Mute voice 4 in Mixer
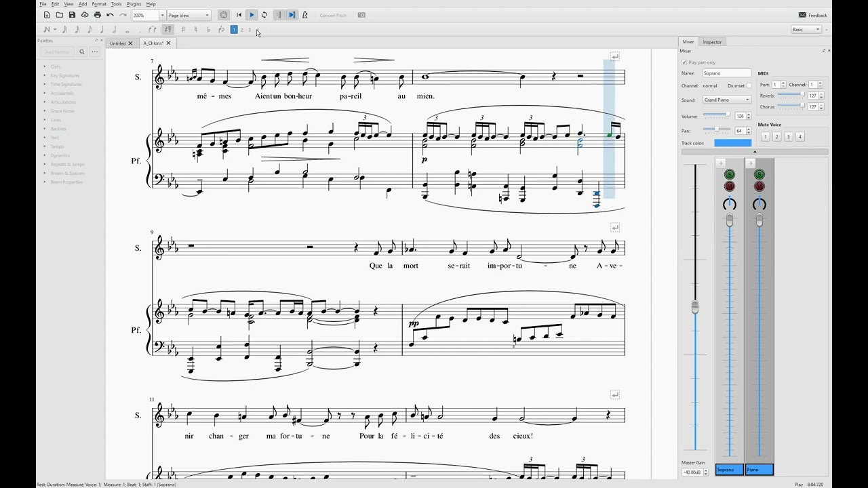This screenshot has width=868, height=488. pos(800,137)
